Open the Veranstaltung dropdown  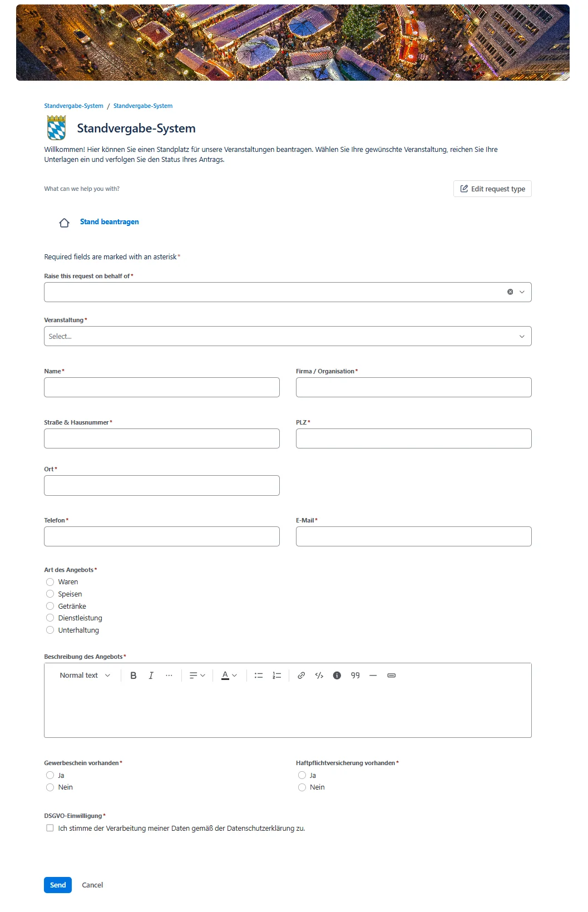coord(288,336)
